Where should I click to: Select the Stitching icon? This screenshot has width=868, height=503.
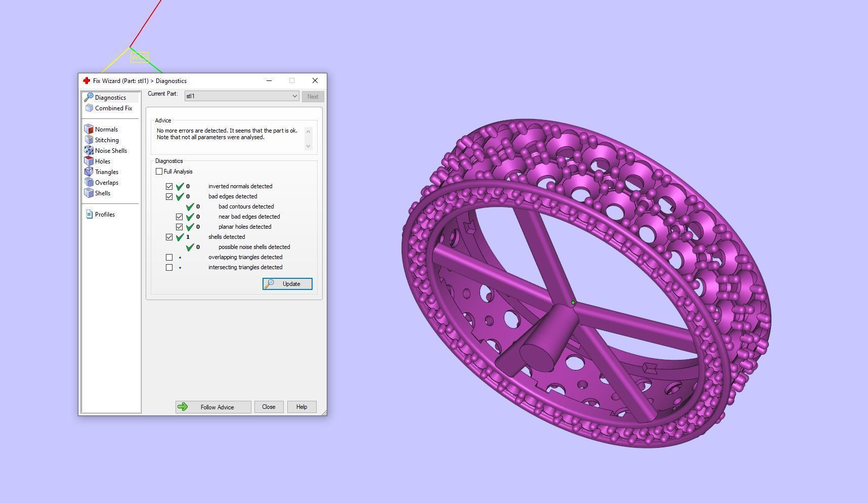(89, 140)
